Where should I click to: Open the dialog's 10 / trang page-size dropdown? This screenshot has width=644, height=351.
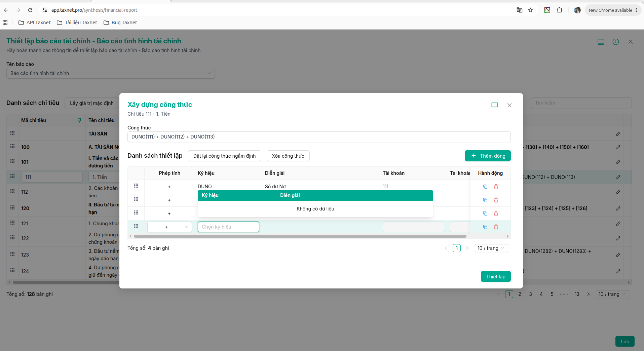pyautogui.click(x=491, y=248)
